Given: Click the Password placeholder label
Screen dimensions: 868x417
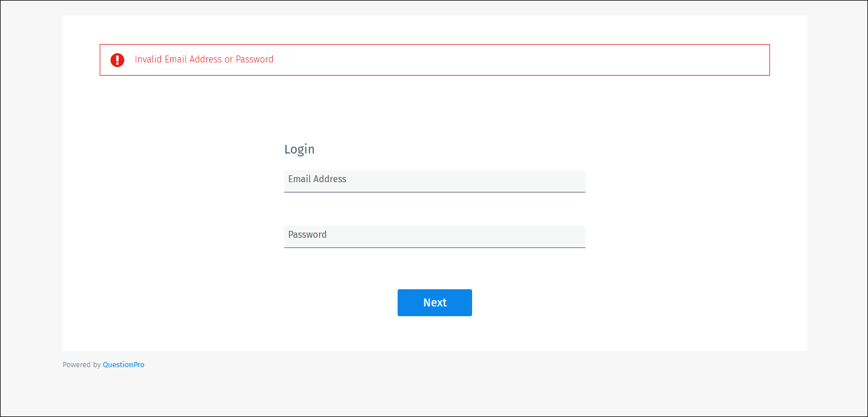Looking at the screenshot, I should point(307,234).
